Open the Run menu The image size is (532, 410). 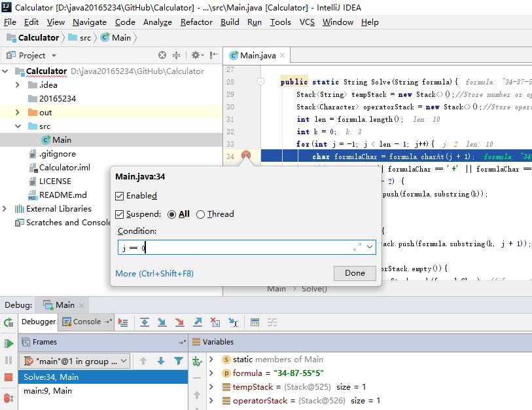[x=255, y=22]
